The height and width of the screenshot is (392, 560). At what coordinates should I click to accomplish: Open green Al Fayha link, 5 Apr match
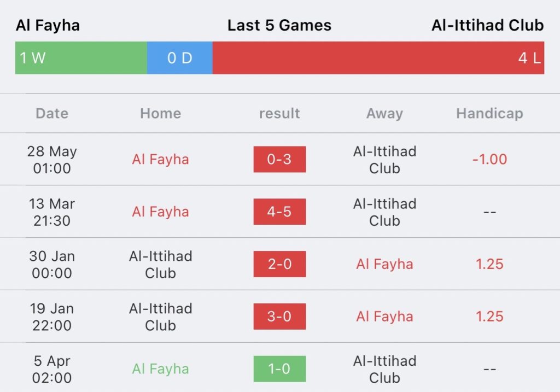pyautogui.click(x=160, y=369)
